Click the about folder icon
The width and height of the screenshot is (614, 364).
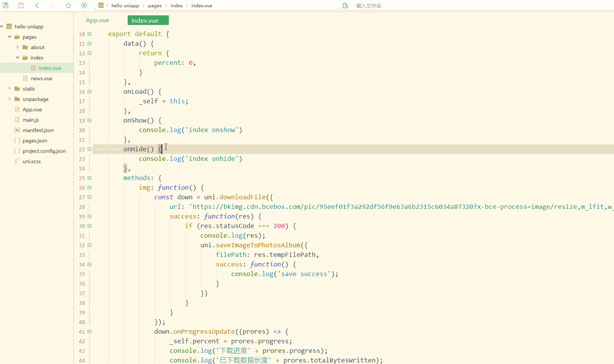coord(25,47)
